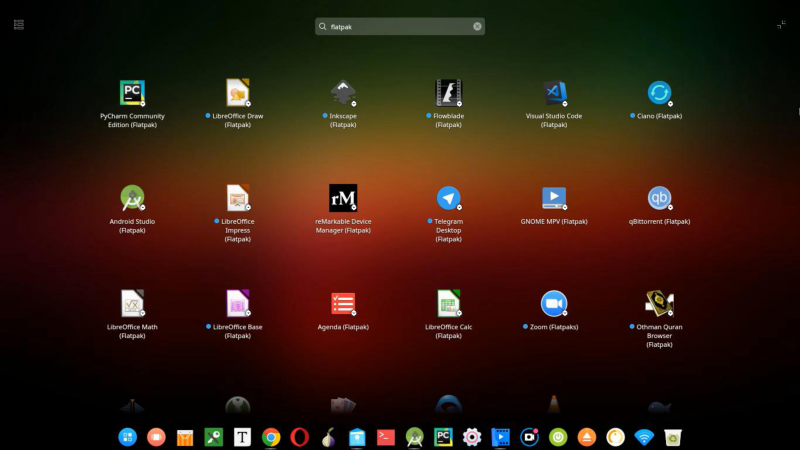The height and width of the screenshot is (450, 800).
Task: Start qBittorrent (Flatpak)
Action: [659, 198]
